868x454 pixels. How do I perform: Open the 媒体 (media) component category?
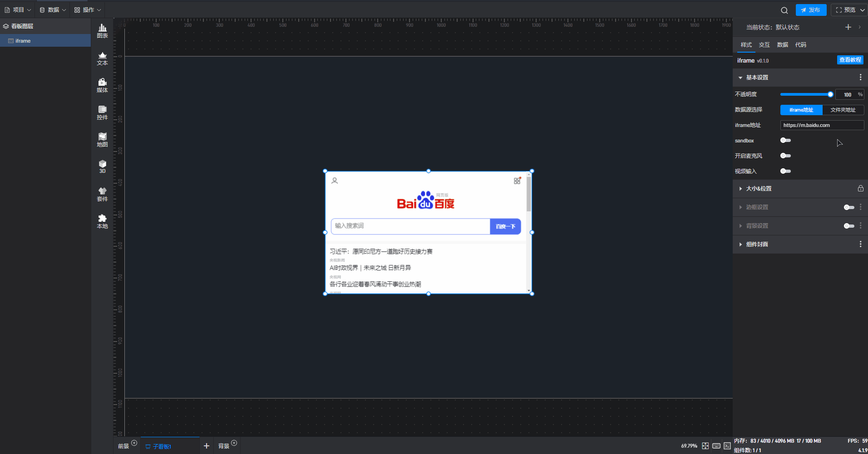click(103, 85)
